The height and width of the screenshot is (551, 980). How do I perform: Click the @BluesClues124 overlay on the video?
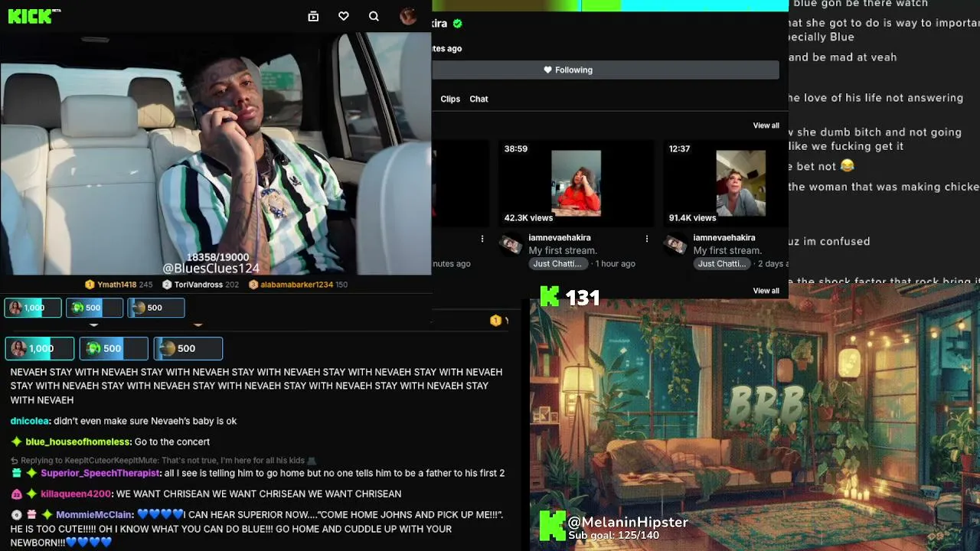(x=211, y=269)
